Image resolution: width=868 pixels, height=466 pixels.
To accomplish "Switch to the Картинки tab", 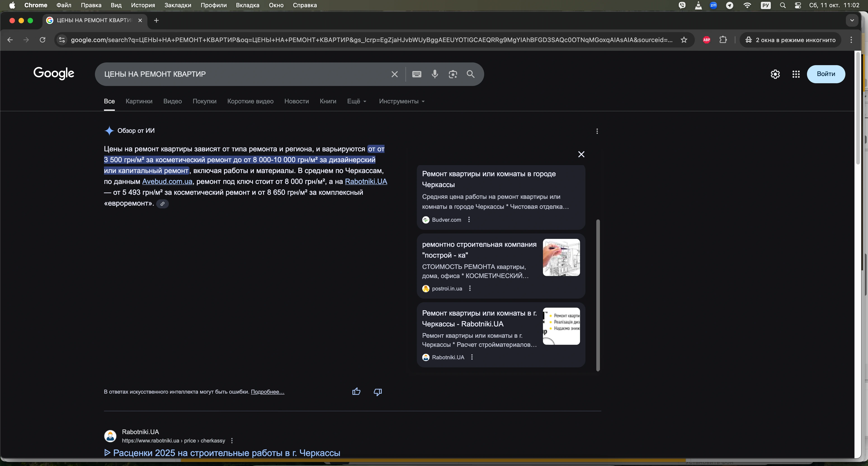I will click(139, 101).
